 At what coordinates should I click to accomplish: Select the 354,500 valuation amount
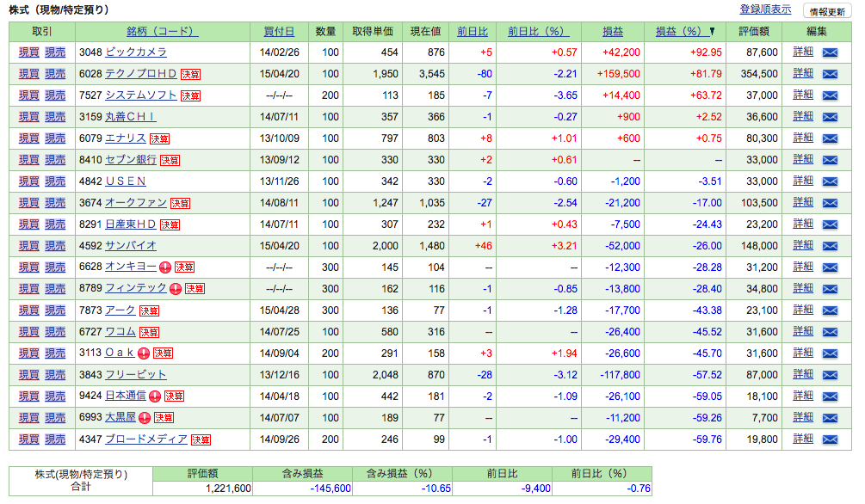point(759,74)
